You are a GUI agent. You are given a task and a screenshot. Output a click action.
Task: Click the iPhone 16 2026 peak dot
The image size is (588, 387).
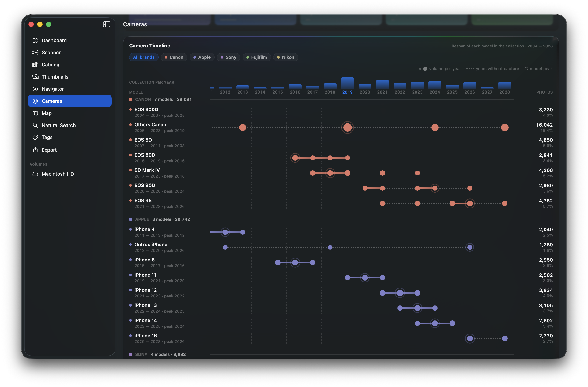pos(470,339)
